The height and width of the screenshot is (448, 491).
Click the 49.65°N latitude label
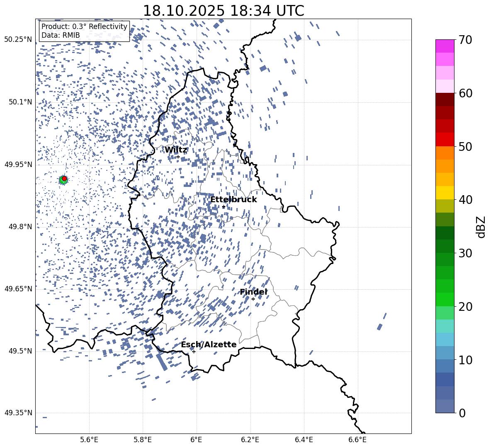[x=18, y=289]
